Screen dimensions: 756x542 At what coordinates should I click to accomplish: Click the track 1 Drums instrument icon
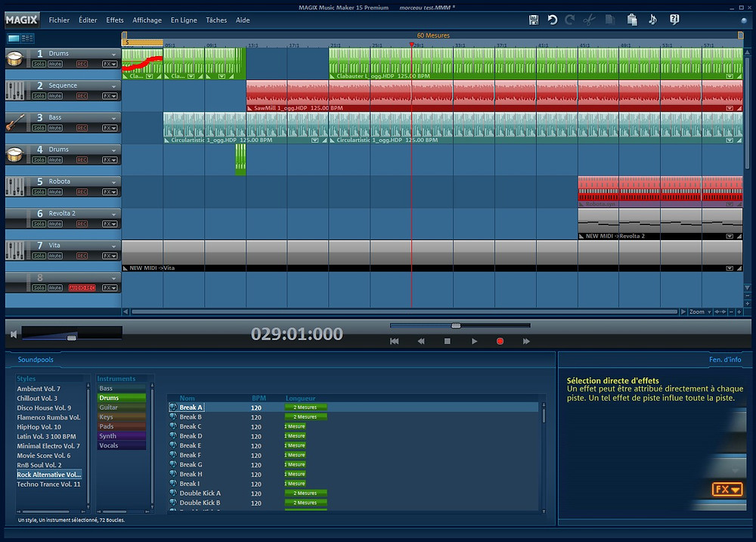(15, 59)
